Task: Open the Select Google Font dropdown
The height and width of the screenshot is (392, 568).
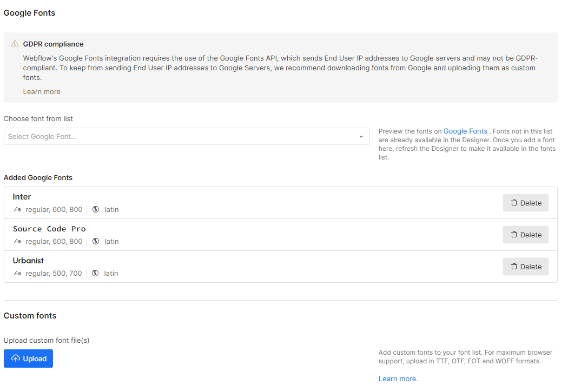Action: [187, 136]
